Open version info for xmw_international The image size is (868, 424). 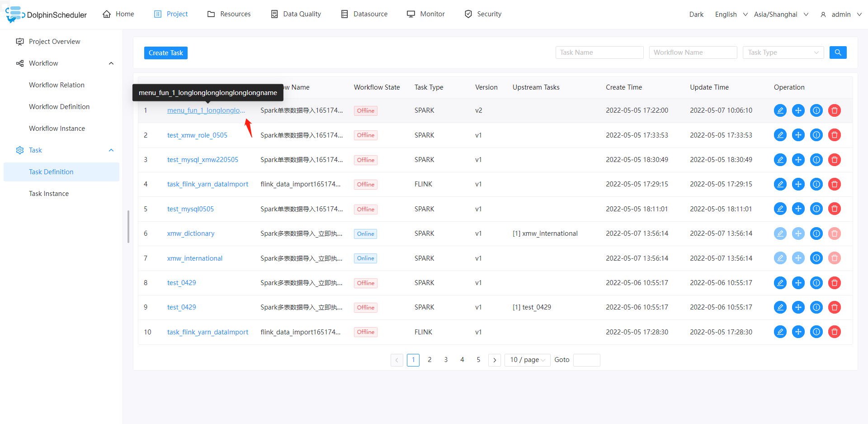(x=816, y=258)
